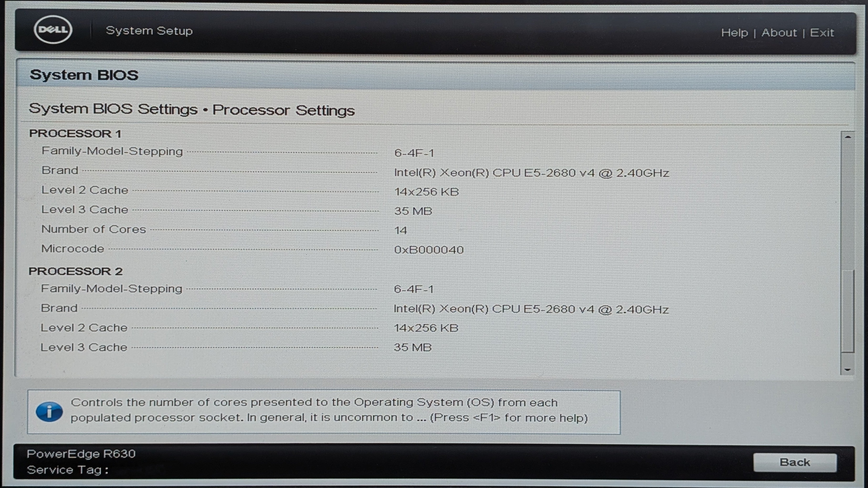Select the PROCESSOR 2 heading
868x488 pixels.
tap(75, 271)
